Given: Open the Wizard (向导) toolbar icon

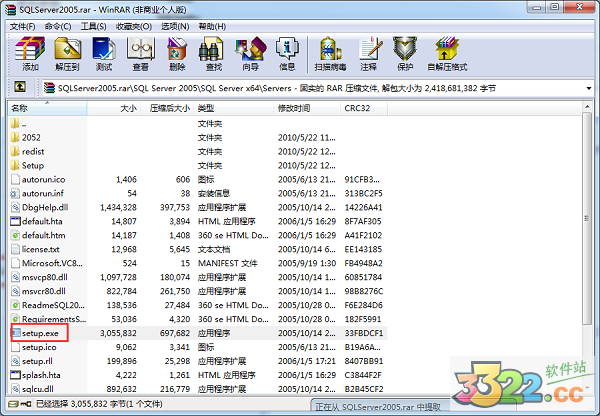Looking at the screenshot, I should click(x=251, y=49).
